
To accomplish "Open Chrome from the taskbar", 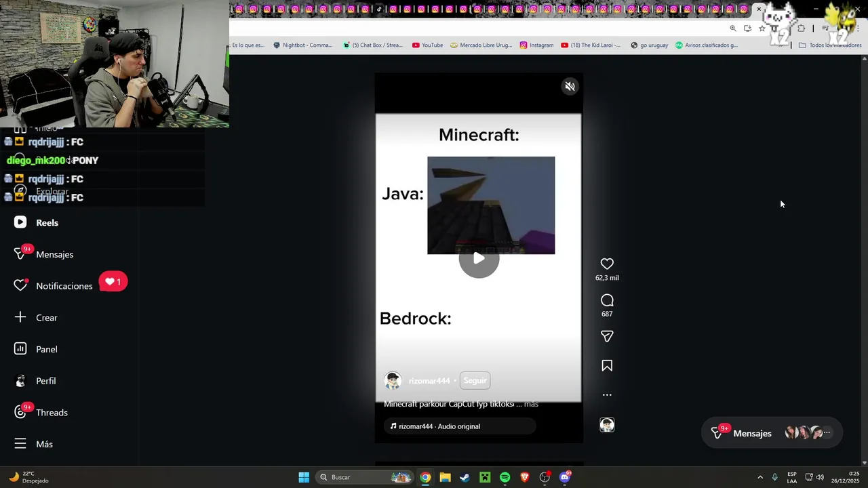I will coord(425,477).
